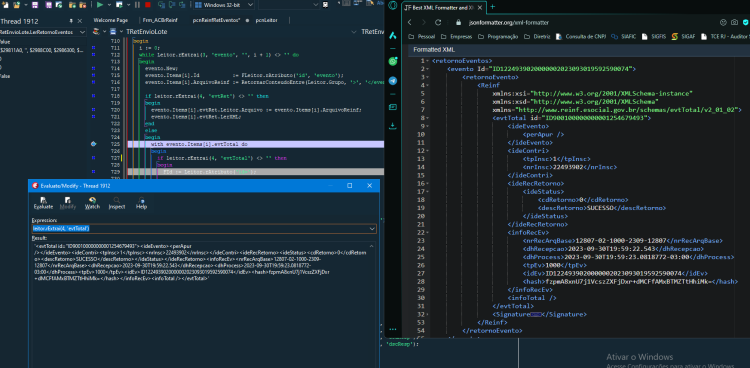Click the red Stop/Program Reset button

147,5
